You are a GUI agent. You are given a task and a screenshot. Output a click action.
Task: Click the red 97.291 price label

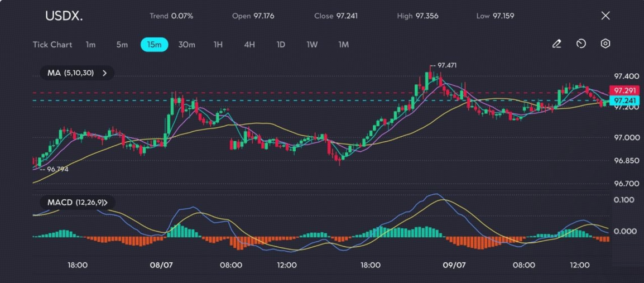pos(623,90)
